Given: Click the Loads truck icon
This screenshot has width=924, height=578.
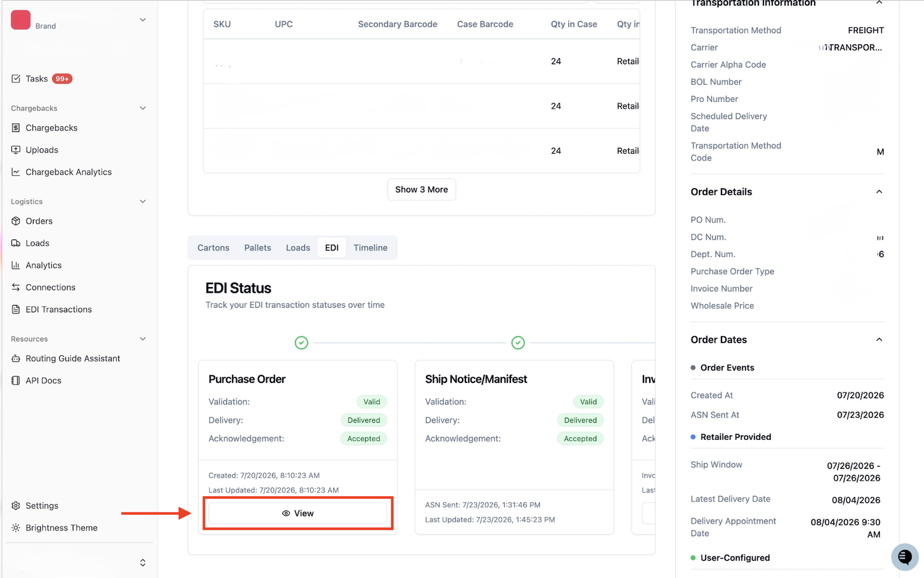Looking at the screenshot, I should (16, 243).
